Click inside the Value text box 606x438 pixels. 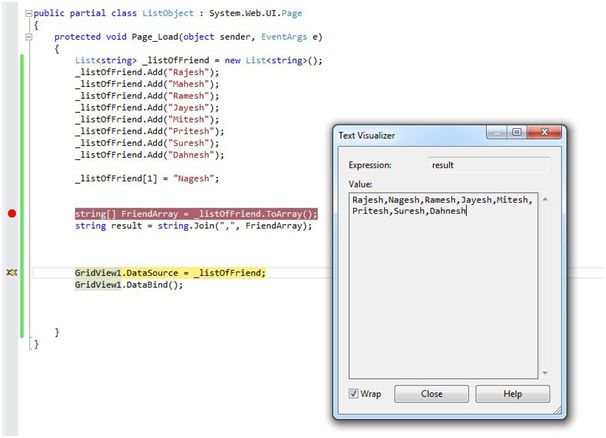tap(443, 285)
